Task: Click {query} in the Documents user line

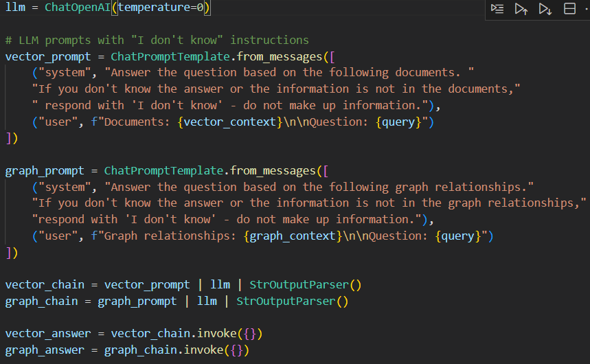Action: [398, 122]
